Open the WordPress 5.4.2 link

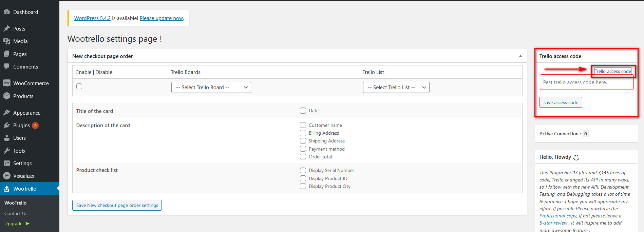tap(92, 18)
